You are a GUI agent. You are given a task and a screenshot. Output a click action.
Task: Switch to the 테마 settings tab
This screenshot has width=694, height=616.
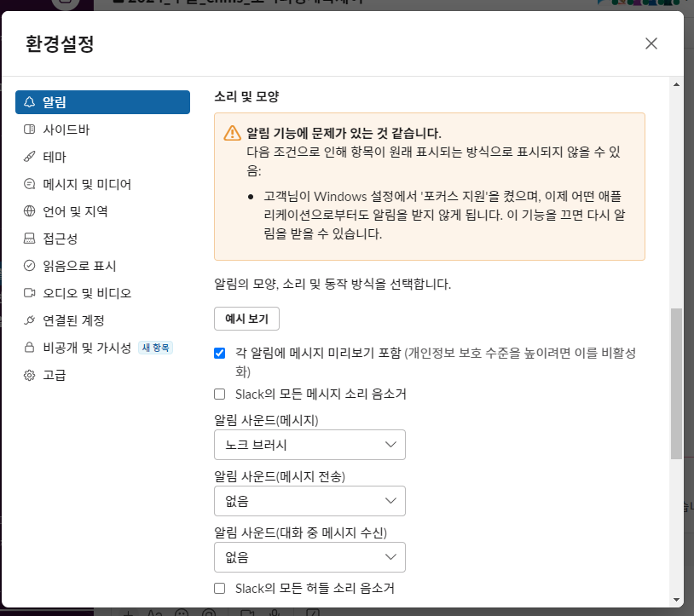click(x=102, y=157)
